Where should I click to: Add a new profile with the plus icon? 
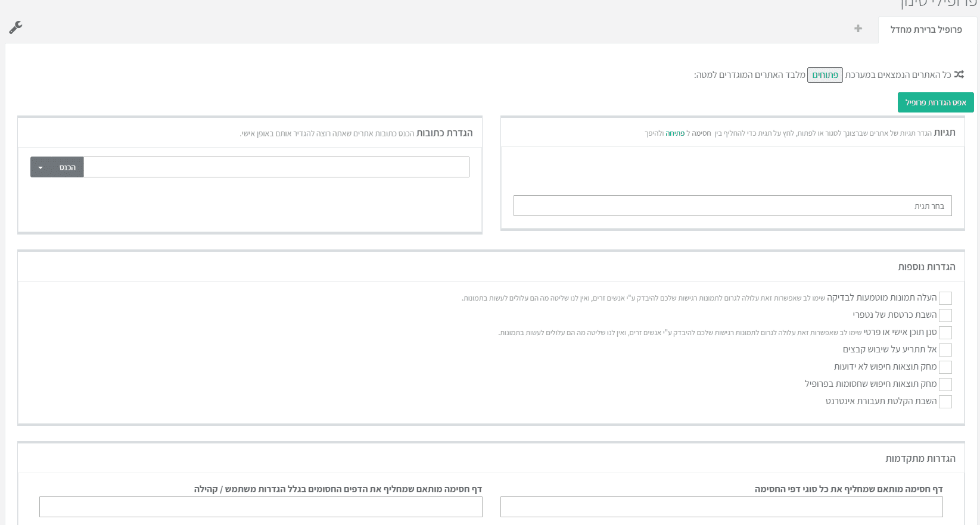(x=858, y=29)
